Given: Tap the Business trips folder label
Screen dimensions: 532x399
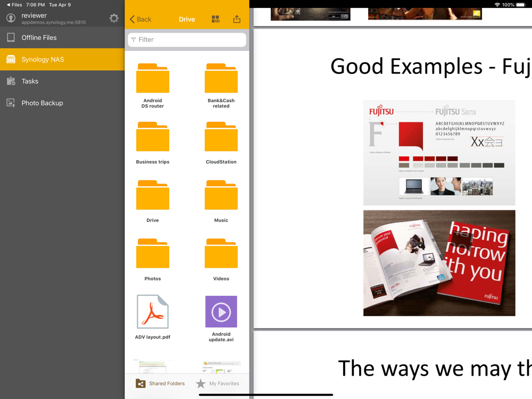Looking at the screenshot, I should (153, 162).
